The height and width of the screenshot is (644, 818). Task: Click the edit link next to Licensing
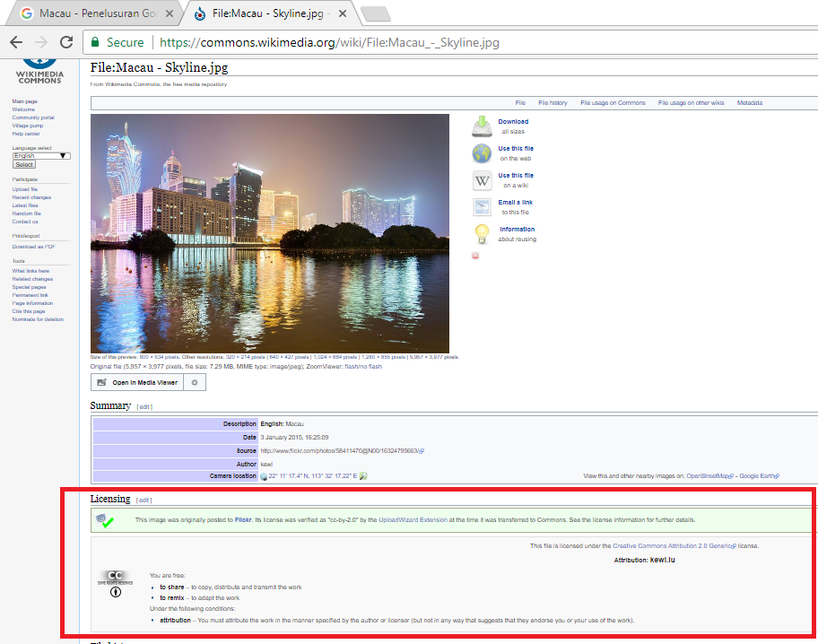tap(143, 499)
